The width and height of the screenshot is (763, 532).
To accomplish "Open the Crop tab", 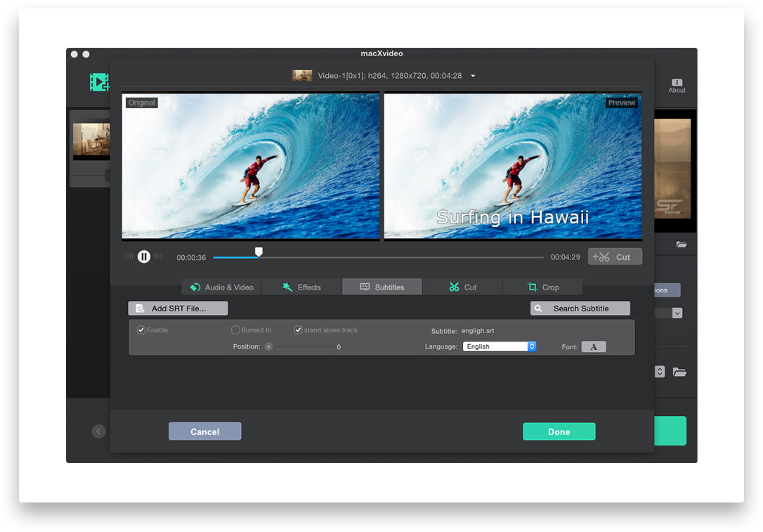I will click(542, 287).
